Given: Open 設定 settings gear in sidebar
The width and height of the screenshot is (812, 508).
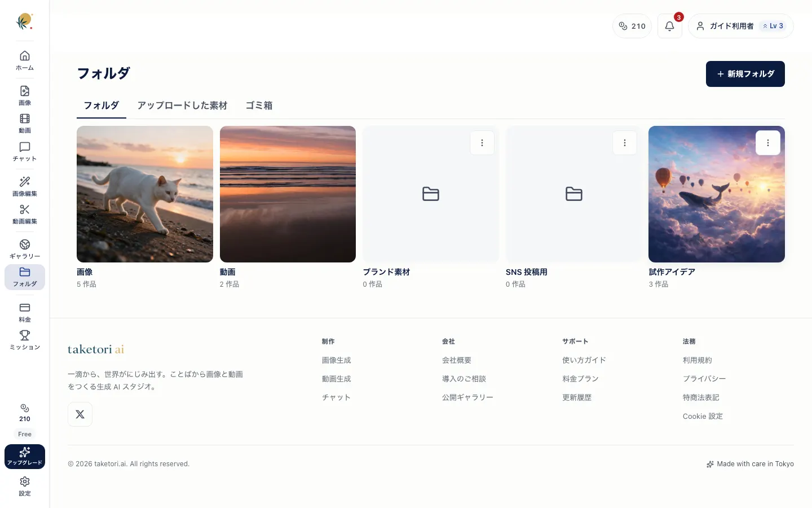Looking at the screenshot, I should point(25,486).
